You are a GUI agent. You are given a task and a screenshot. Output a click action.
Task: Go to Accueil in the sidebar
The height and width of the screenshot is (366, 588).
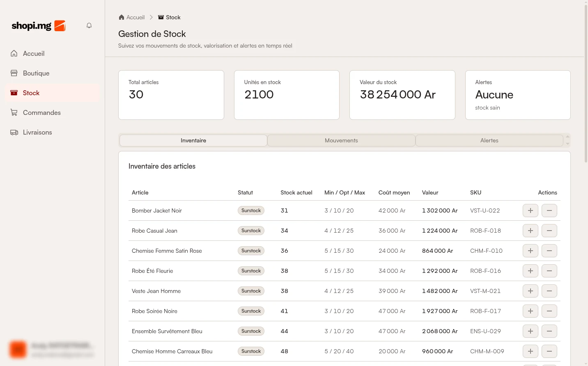click(53, 53)
